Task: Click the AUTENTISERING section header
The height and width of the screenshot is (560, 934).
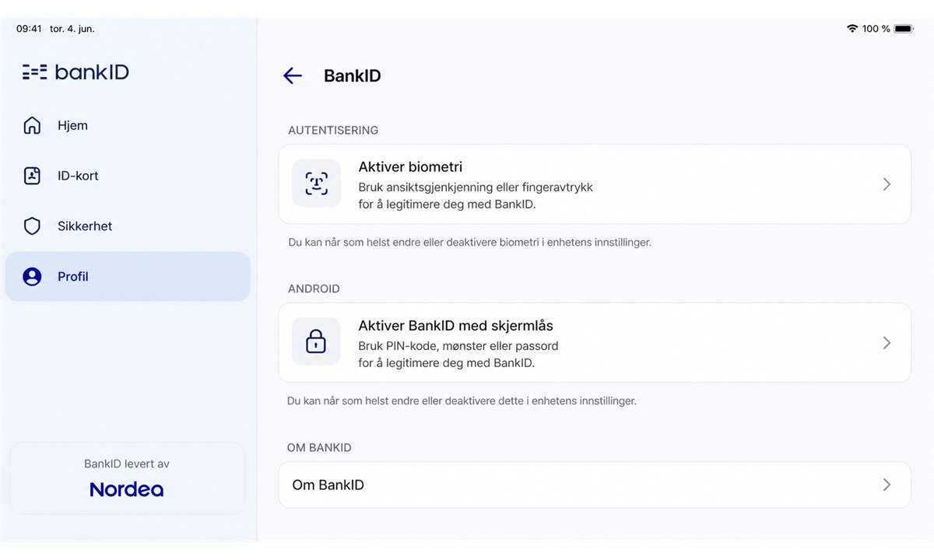Action: (x=333, y=130)
